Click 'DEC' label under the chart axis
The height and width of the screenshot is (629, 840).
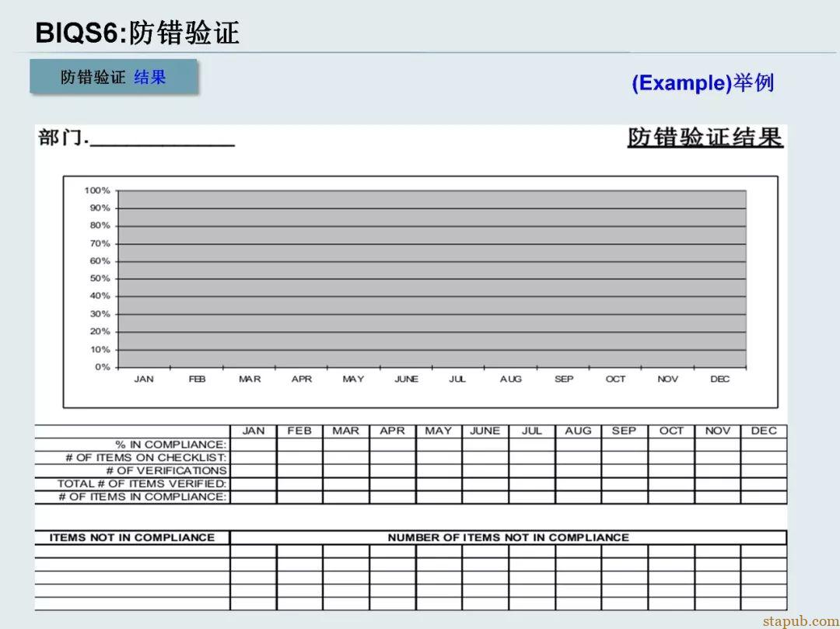(x=719, y=379)
